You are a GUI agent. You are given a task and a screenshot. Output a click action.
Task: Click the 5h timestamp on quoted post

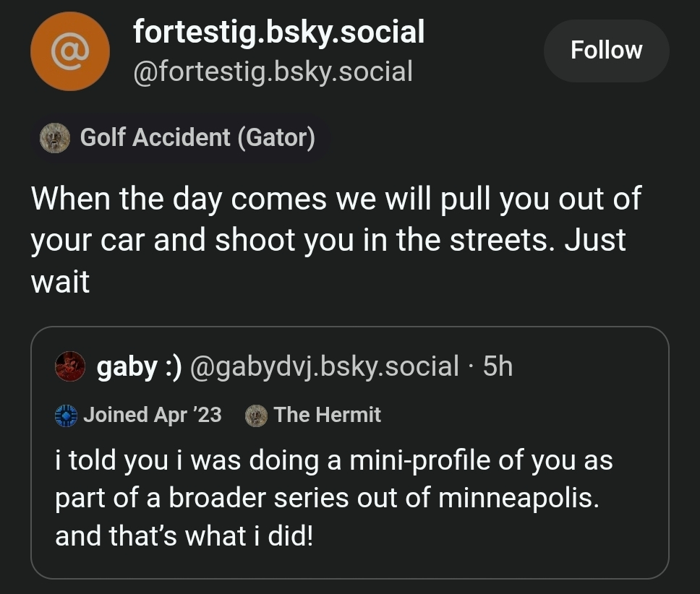tap(498, 366)
